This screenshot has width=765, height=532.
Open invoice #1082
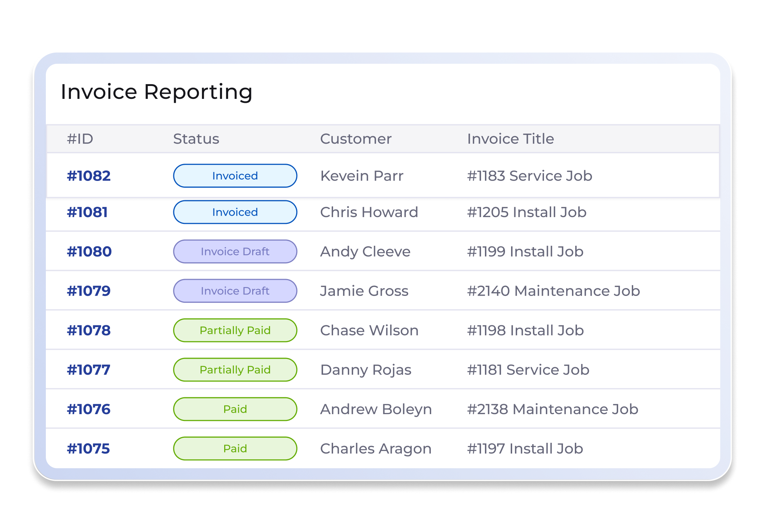(x=89, y=176)
